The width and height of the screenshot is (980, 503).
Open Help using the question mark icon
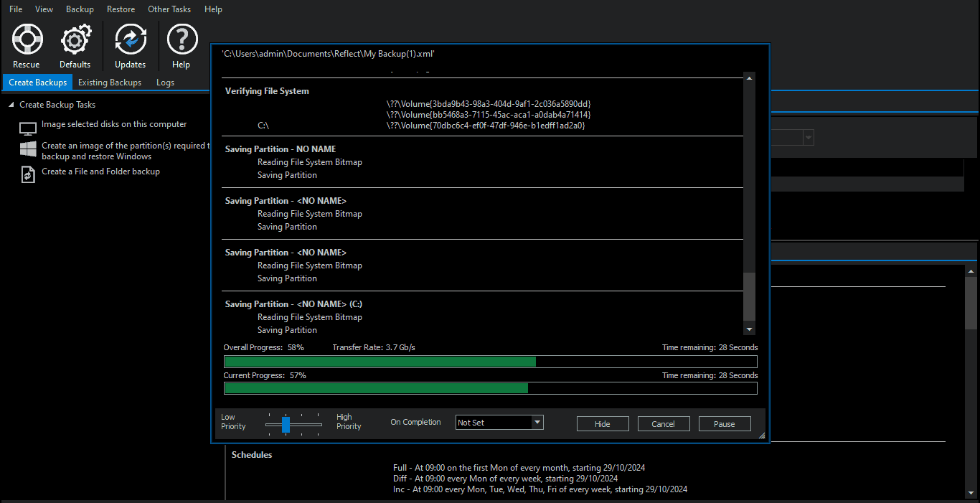point(181,39)
